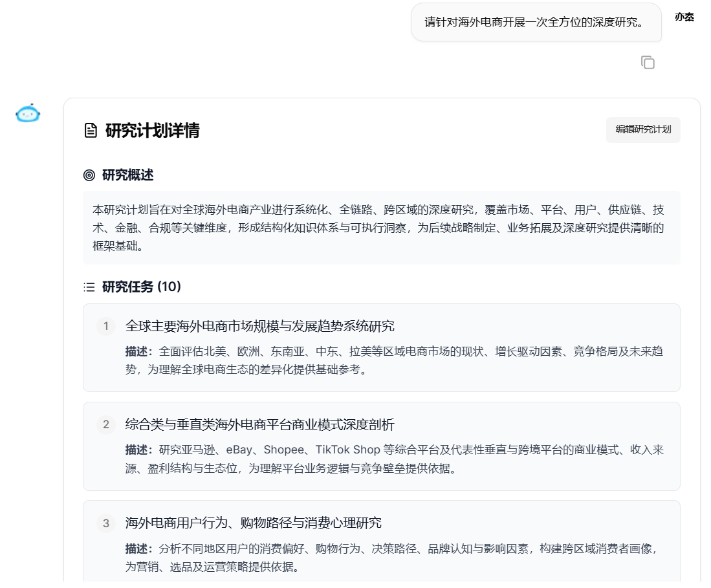Click the number 1 badge of first task

(x=106, y=326)
